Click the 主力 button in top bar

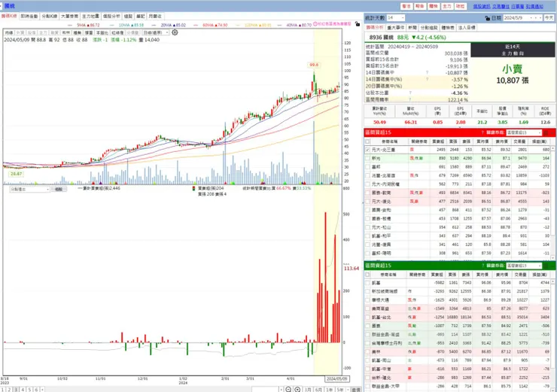point(446,6)
